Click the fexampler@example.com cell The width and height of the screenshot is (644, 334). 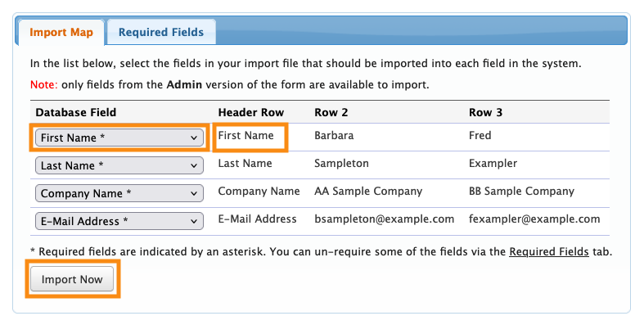[x=534, y=219]
